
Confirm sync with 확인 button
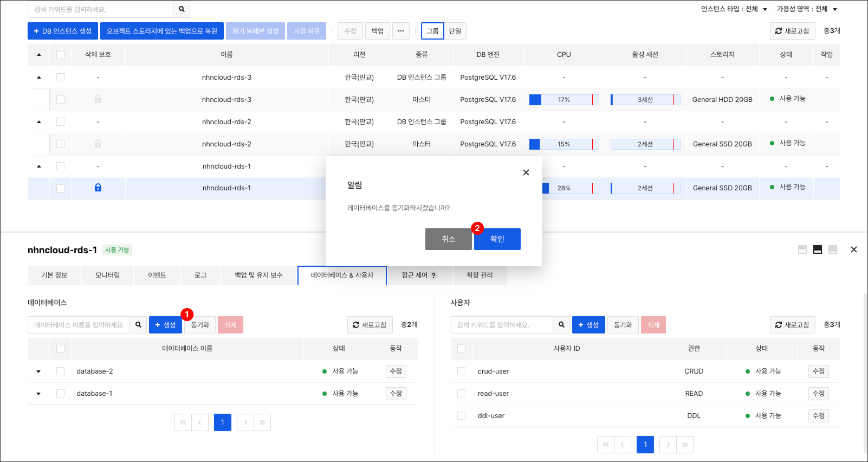click(x=497, y=239)
